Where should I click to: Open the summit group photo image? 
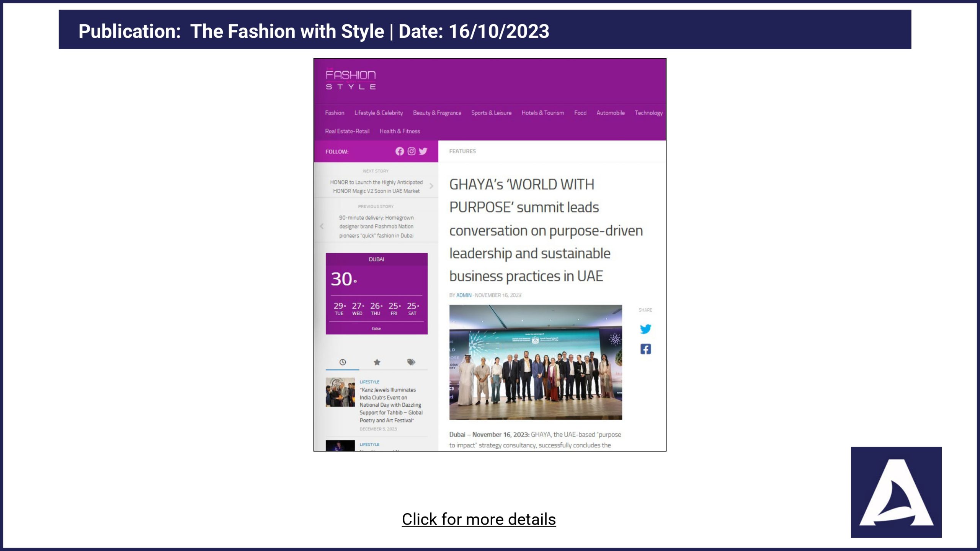(536, 362)
